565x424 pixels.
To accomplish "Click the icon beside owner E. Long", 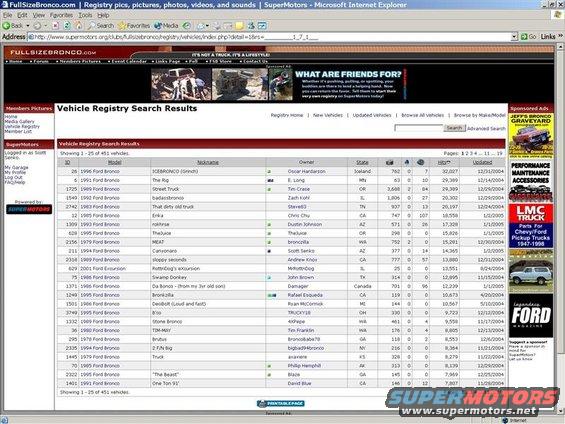I will 270,180.
